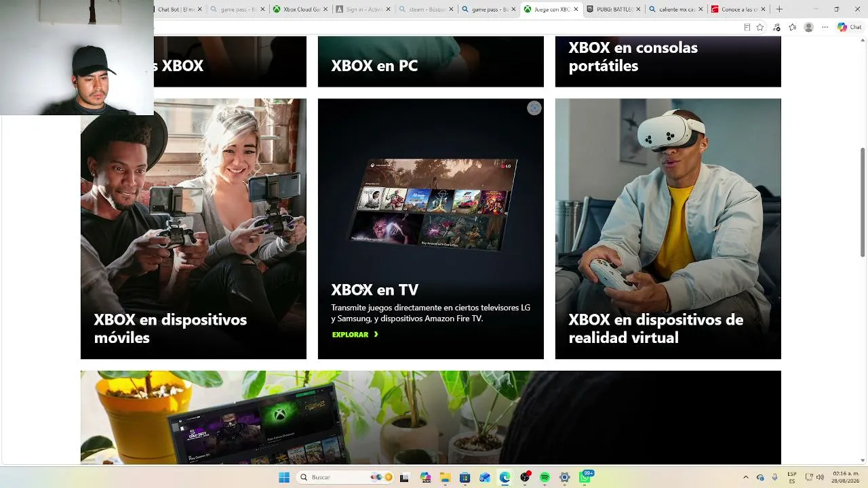Open the XBOX en dispositivos móviles card
Viewport: 868px width, 488px height.
point(193,229)
